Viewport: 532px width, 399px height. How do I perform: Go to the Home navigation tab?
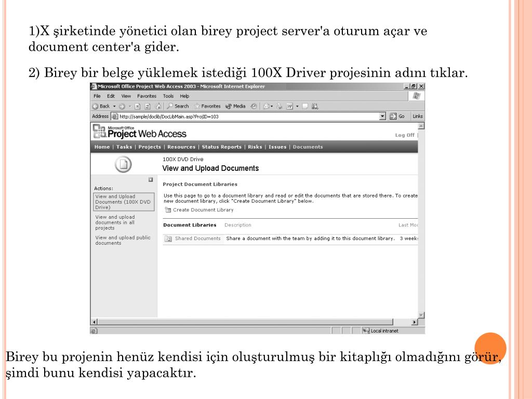pyautogui.click(x=102, y=147)
